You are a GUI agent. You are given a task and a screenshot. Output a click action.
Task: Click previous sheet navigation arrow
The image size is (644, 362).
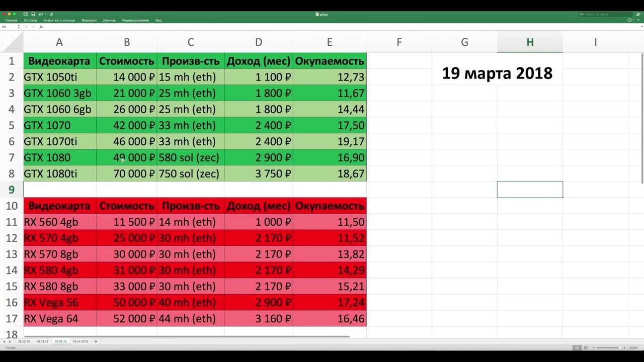click(x=4, y=341)
